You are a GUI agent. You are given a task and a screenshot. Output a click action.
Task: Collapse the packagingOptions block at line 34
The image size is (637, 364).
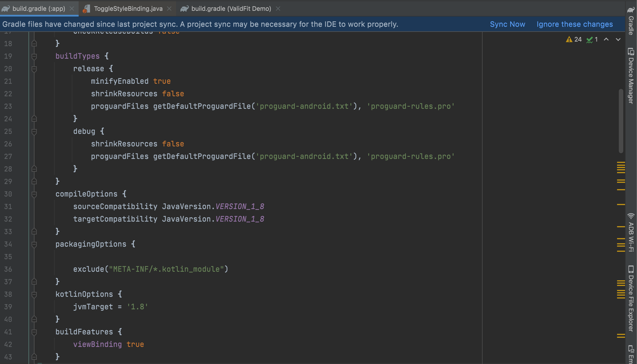tap(34, 244)
